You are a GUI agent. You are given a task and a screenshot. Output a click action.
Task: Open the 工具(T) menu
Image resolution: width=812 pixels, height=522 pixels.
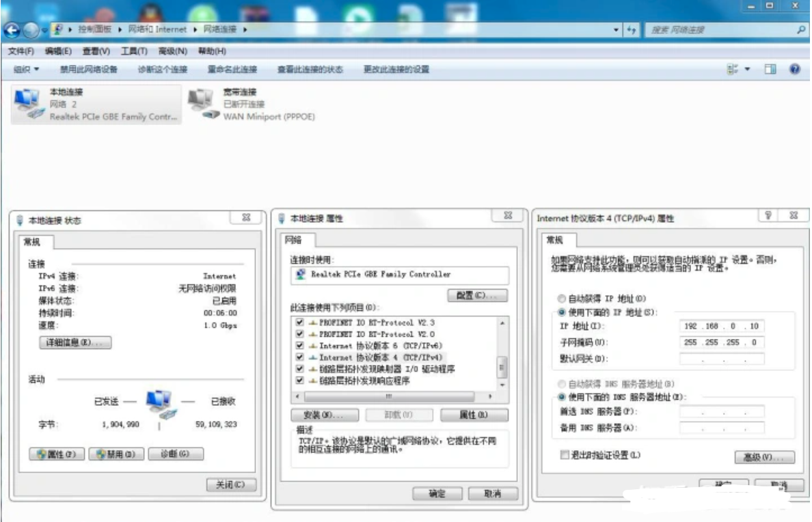coord(134,51)
